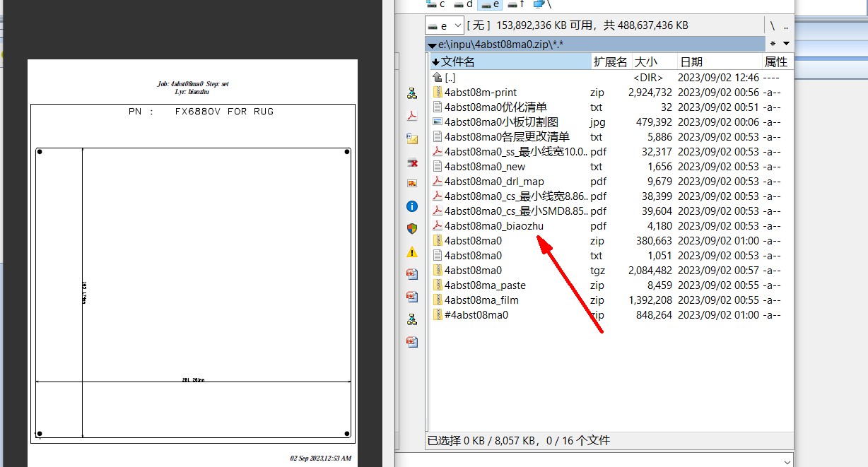868x467 pixels.
Task: Sort by 文件名 column header
Action: point(509,62)
